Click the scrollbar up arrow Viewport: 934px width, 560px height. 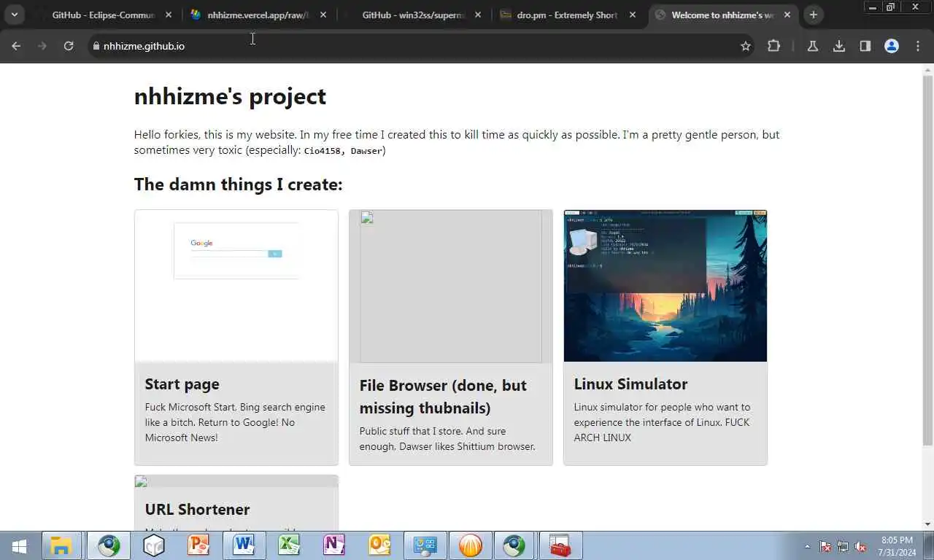(x=928, y=69)
